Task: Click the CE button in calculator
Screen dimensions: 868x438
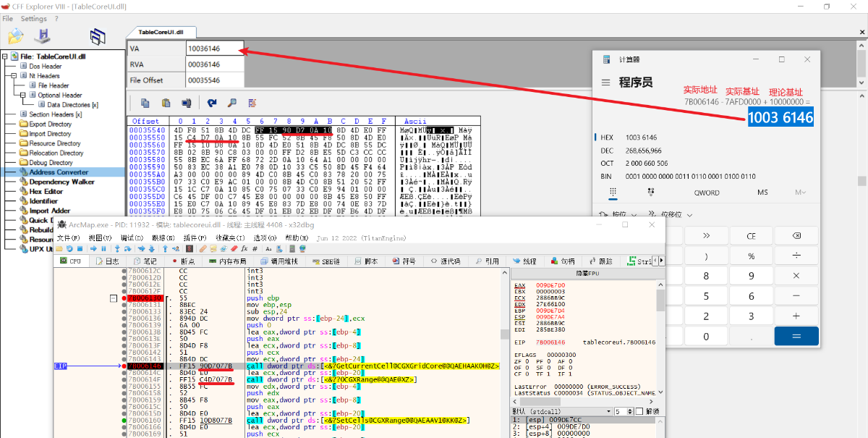Action: coord(752,236)
